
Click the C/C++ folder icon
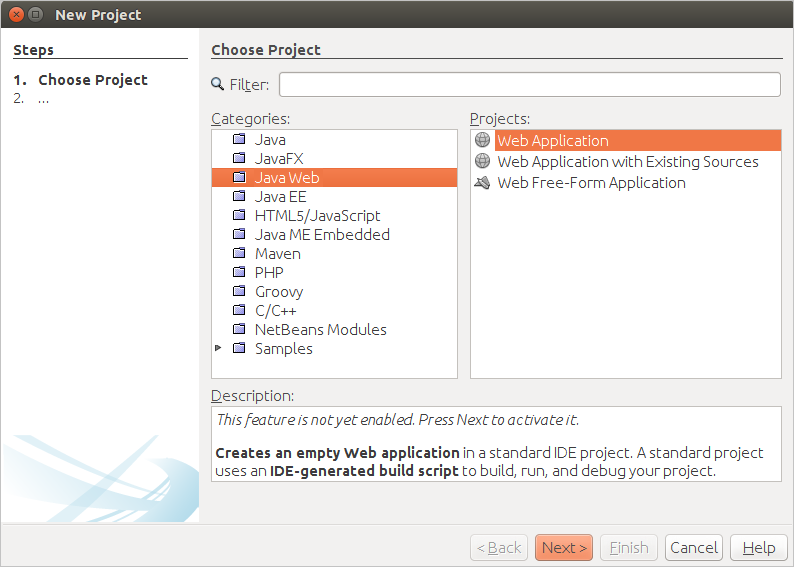(x=239, y=310)
